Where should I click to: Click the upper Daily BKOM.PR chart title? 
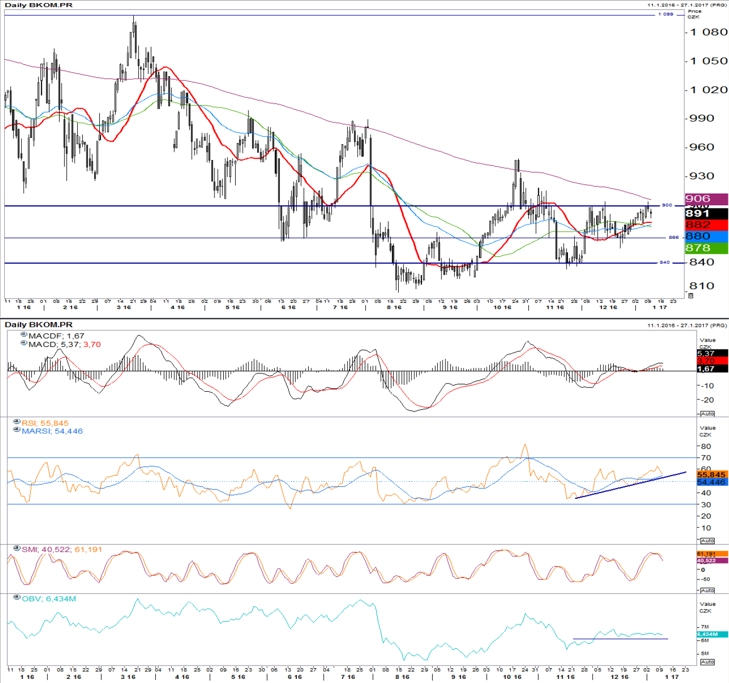tap(38, 5)
